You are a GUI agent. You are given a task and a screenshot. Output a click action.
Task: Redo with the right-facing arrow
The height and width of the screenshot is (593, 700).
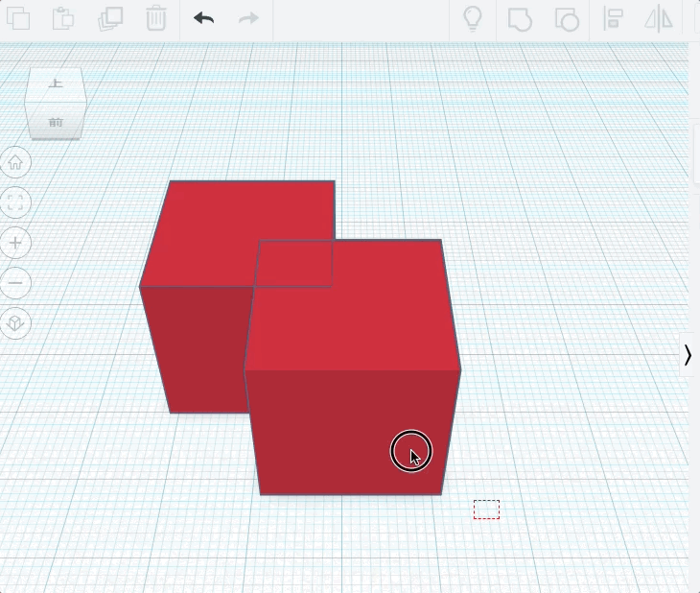click(x=248, y=19)
